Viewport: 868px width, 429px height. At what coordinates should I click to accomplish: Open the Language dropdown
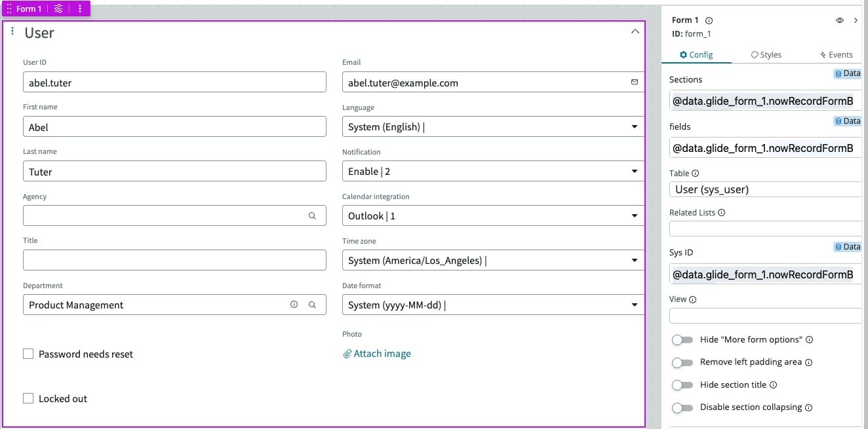tap(633, 126)
